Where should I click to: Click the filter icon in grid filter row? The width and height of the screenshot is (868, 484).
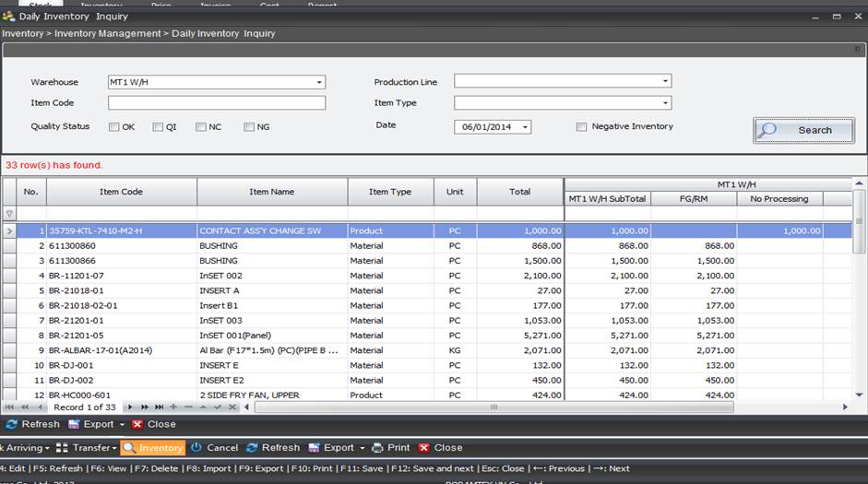tap(10, 214)
